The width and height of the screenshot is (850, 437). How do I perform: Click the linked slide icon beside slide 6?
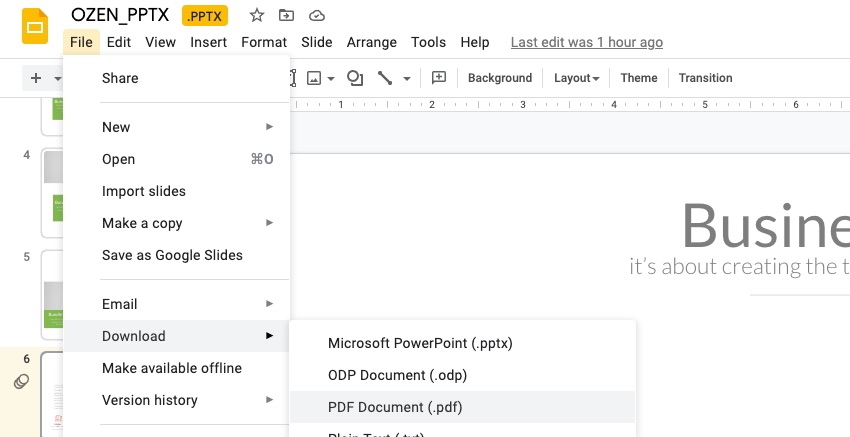[21, 382]
